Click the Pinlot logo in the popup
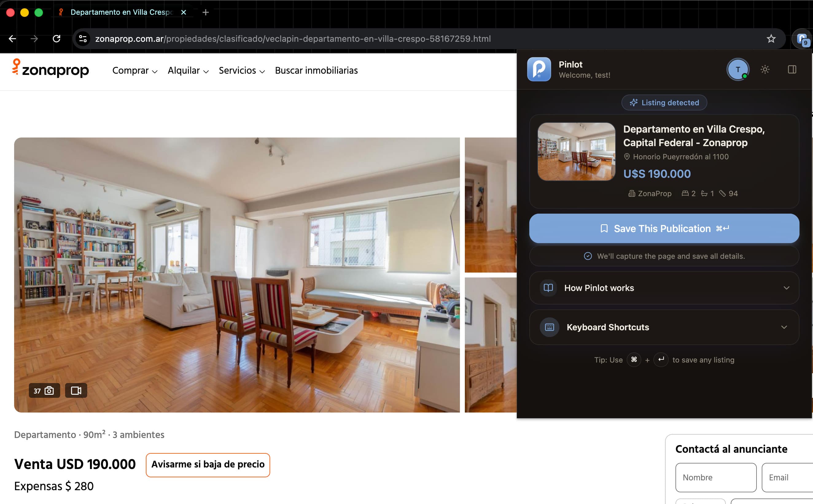 pyautogui.click(x=539, y=69)
